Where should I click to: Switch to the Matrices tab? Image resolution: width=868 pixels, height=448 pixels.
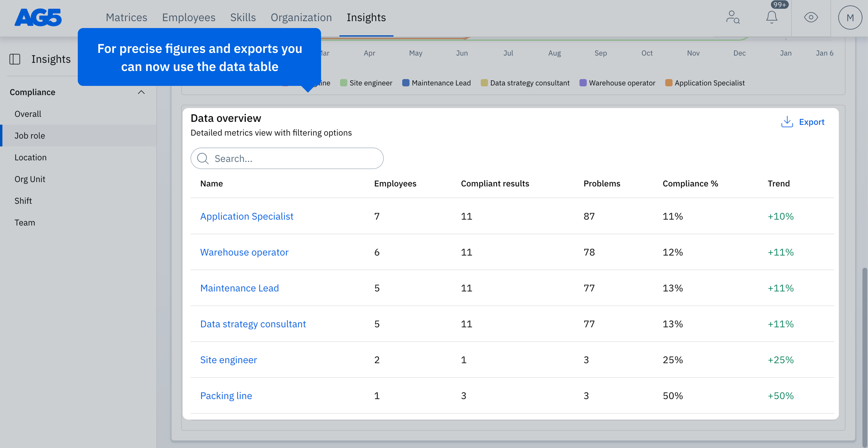[126, 17]
